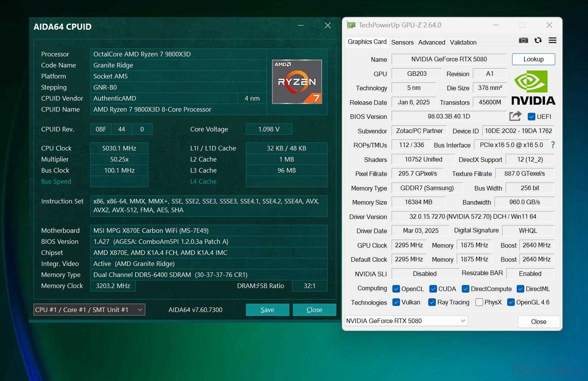Click the NVIDIA logo image
This screenshot has height=381, width=588.
[x=533, y=88]
